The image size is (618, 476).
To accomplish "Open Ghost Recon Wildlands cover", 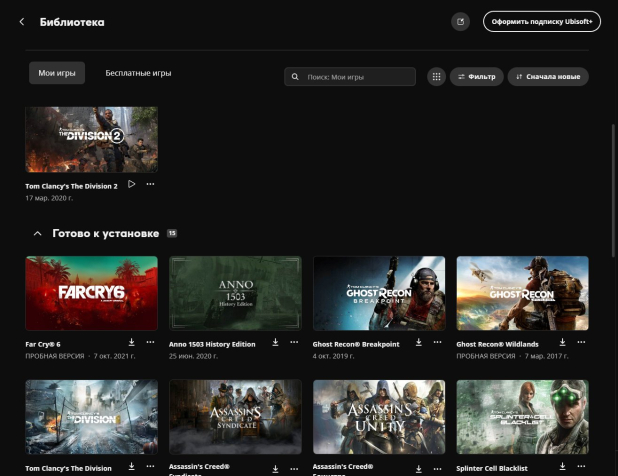I will (523, 293).
